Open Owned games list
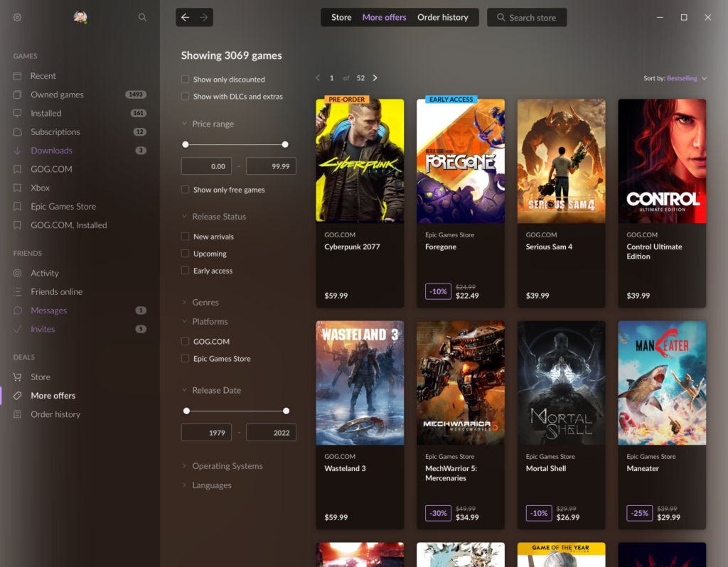Viewport: 728px width, 567px height. [x=57, y=94]
